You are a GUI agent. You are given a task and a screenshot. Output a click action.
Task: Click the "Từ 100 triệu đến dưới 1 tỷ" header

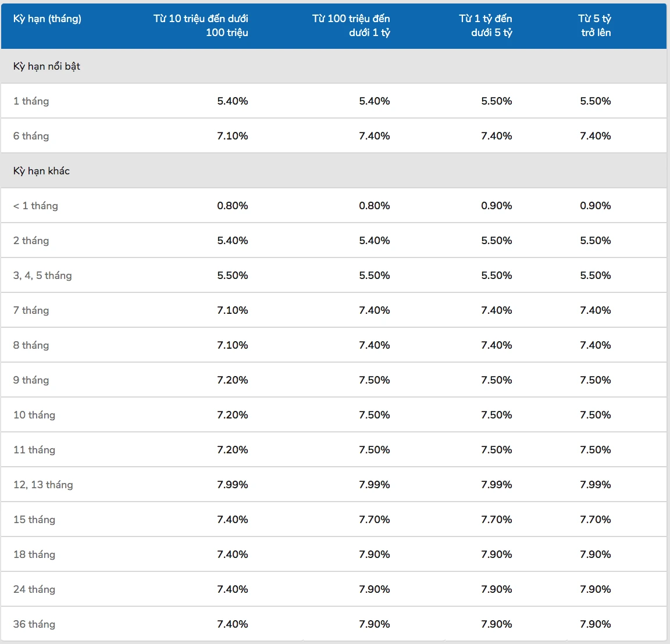pos(351,26)
